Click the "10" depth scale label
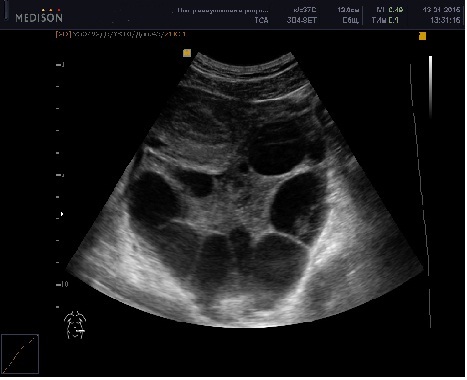467x380 pixels. pos(65,284)
